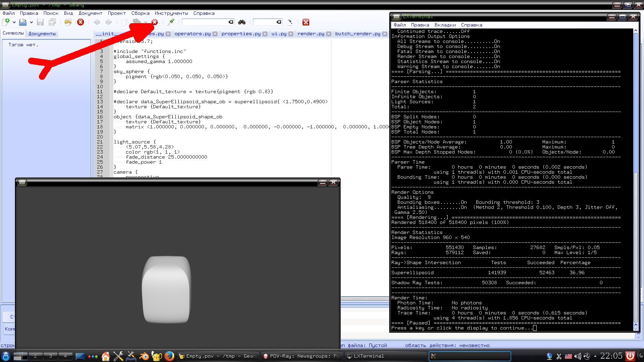This screenshot has height=362, width=644.
Task: Expand the new file template dropdown arrow
Action: [14, 22]
